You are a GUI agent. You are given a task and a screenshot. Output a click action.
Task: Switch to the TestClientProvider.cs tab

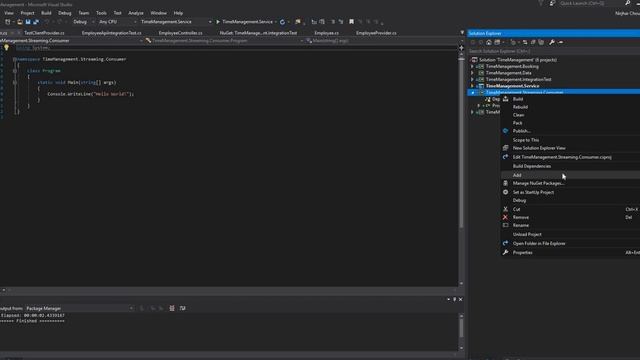click(x=44, y=33)
